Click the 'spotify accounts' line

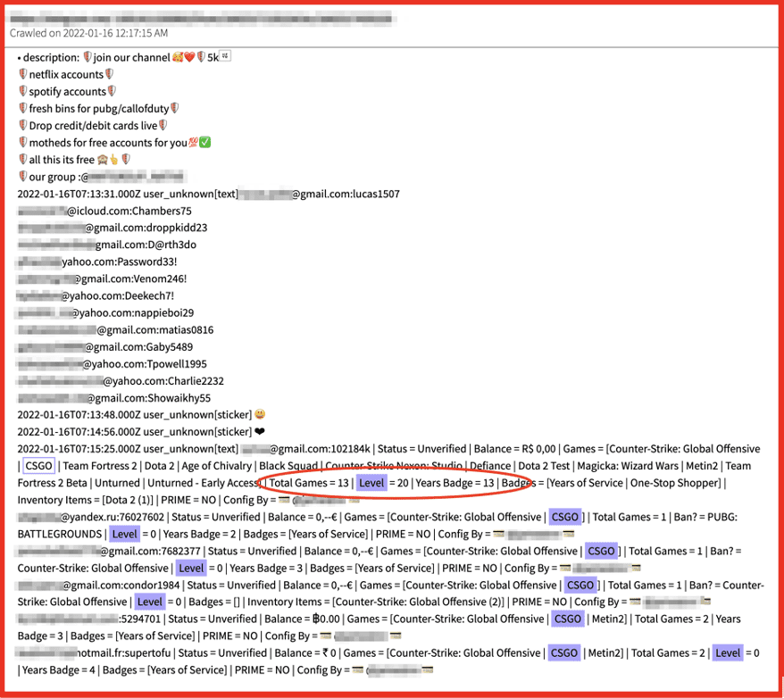click(x=68, y=91)
